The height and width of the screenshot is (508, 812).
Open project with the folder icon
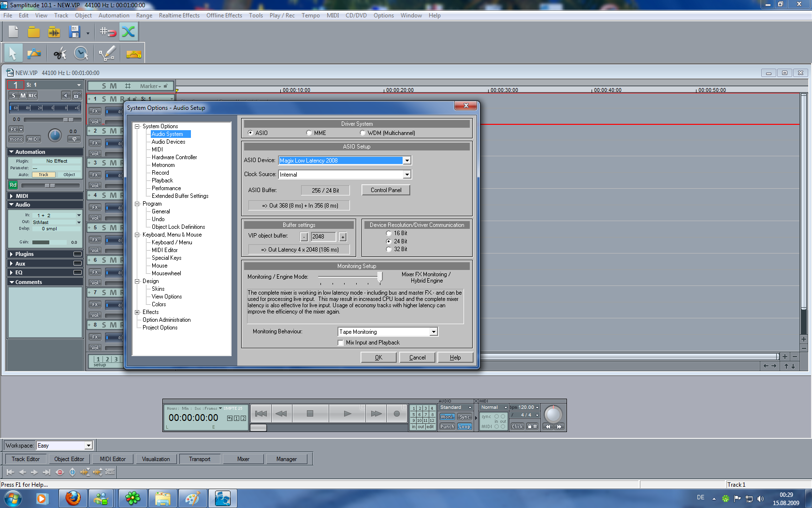pyautogui.click(x=34, y=32)
